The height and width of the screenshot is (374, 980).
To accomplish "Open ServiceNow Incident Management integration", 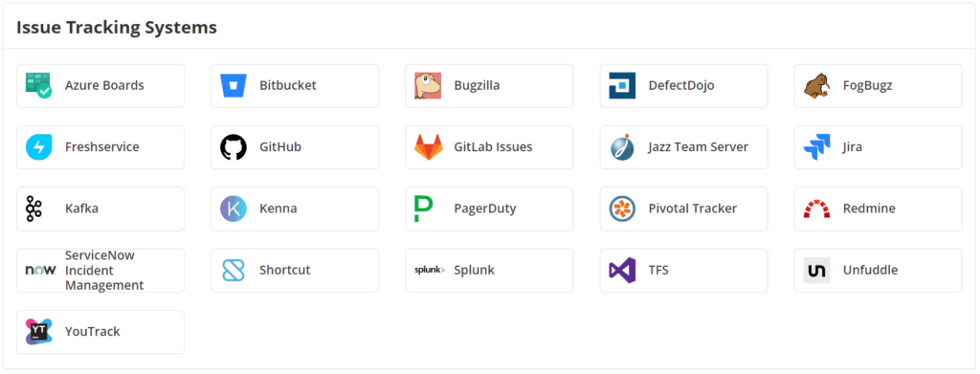I will 100,271.
